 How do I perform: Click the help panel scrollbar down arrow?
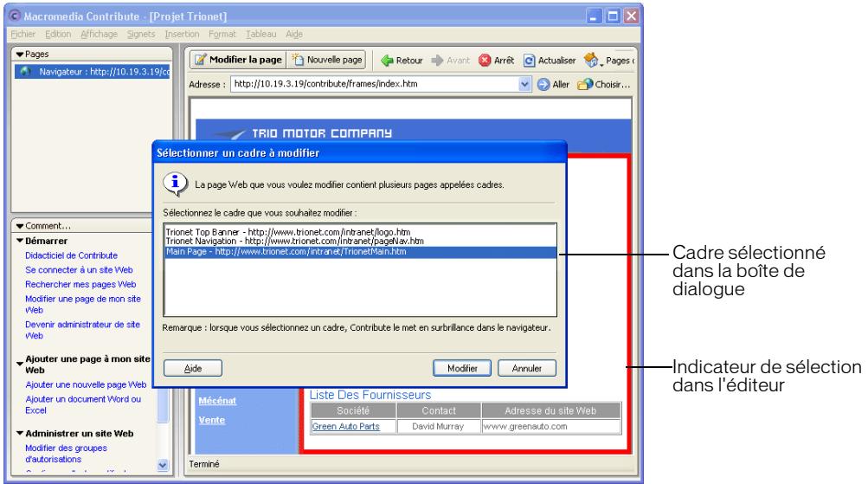pyautogui.click(x=163, y=465)
